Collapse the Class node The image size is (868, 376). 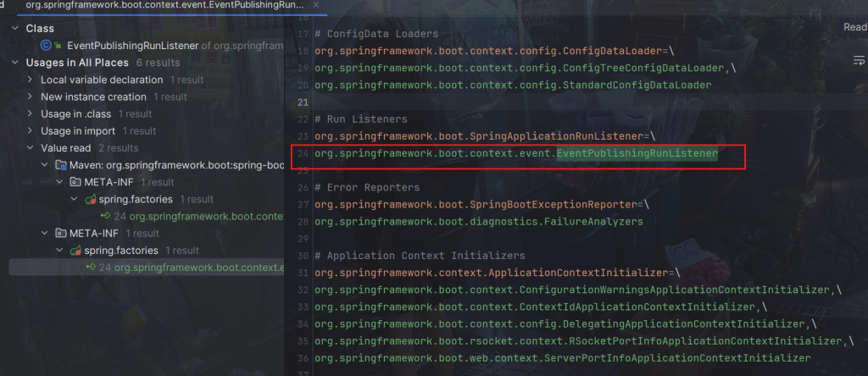15,28
